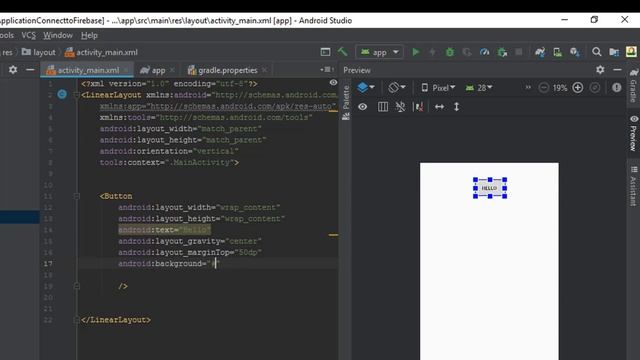The height and width of the screenshot is (360, 640).
Task: Click the Make Project hammer icon
Action: (342, 52)
